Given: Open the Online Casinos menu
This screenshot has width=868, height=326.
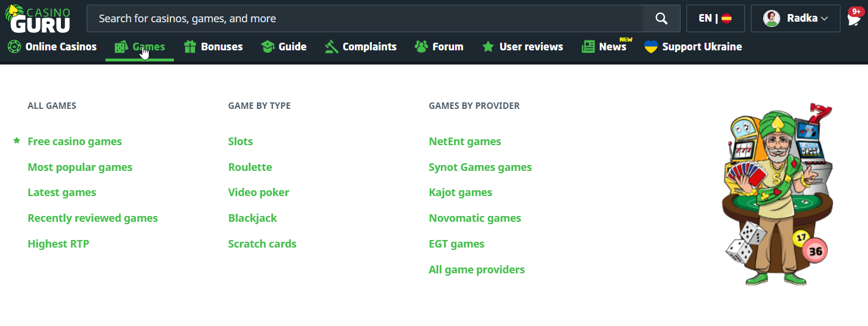Looking at the screenshot, I should click(52, 47).
